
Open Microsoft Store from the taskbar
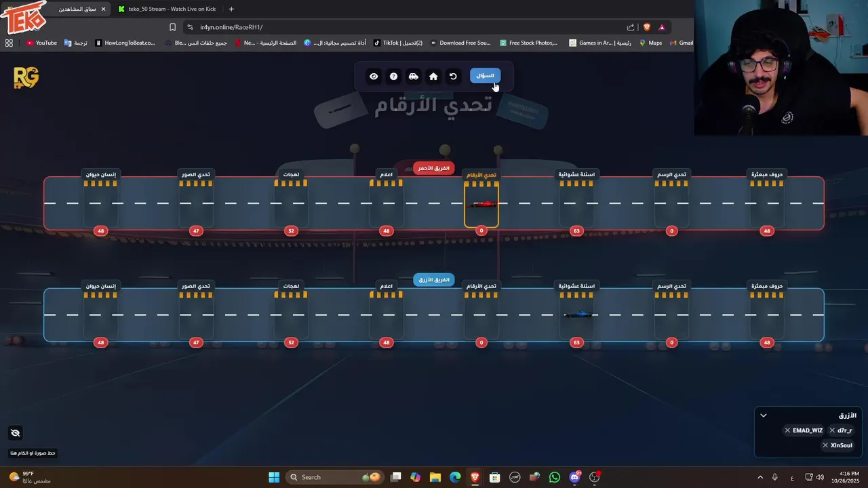(x=495, y=477)
